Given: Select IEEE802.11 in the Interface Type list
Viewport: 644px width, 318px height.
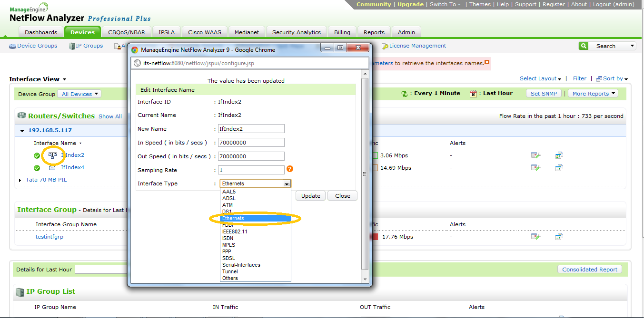Looking at the screenshot, I should pyautogui.click(x=256, y=231).
